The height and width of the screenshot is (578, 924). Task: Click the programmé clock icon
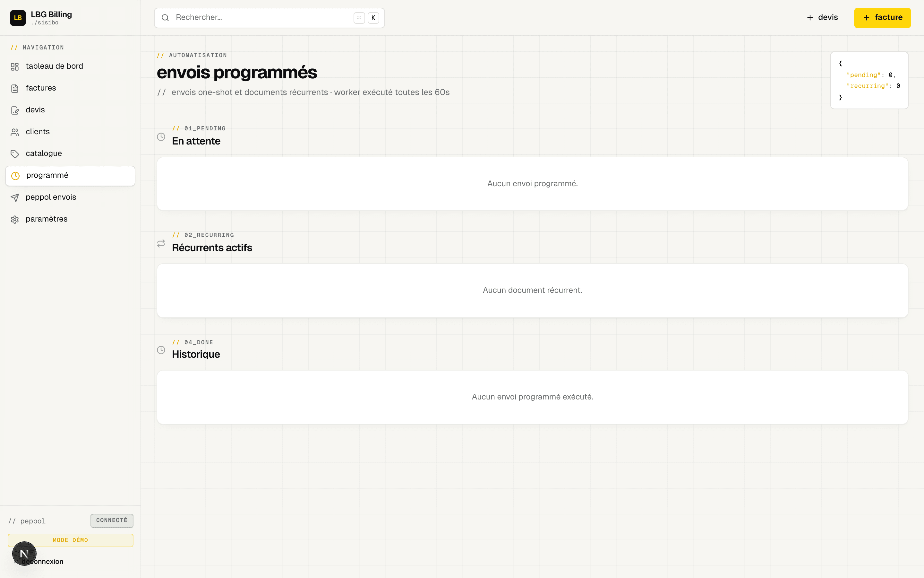point(15,175)
